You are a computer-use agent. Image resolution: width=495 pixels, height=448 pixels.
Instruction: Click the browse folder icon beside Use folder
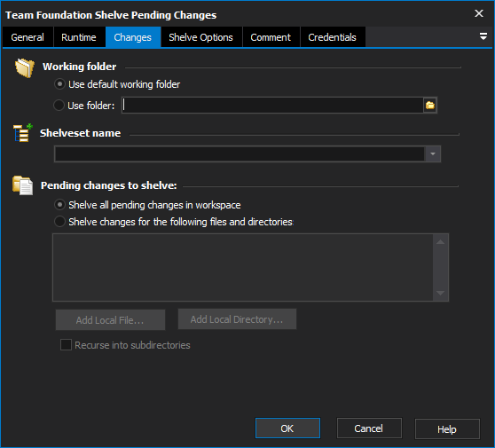point(430,106)
